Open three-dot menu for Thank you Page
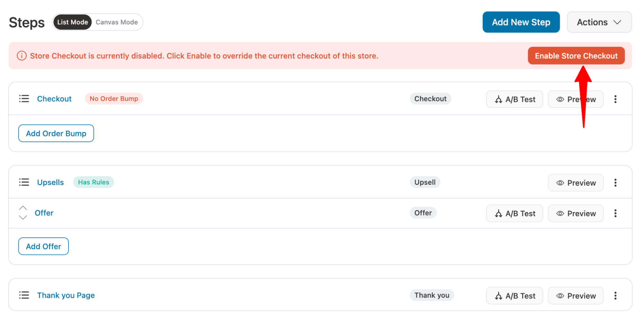Image resolution: width=644 pixels, height=325 pixels. coord(615,296)
